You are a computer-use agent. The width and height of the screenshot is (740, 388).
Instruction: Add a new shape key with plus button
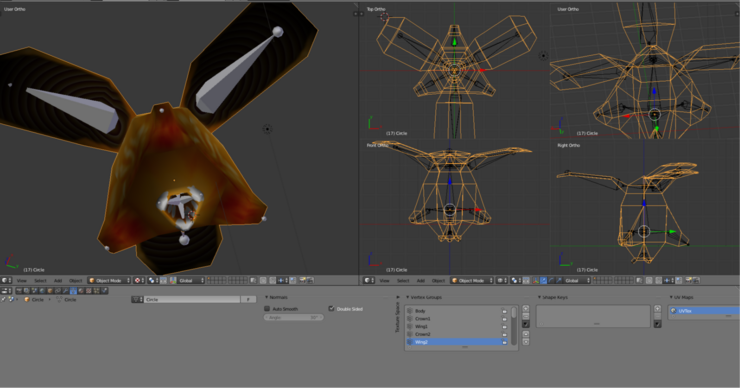[657, 309]
